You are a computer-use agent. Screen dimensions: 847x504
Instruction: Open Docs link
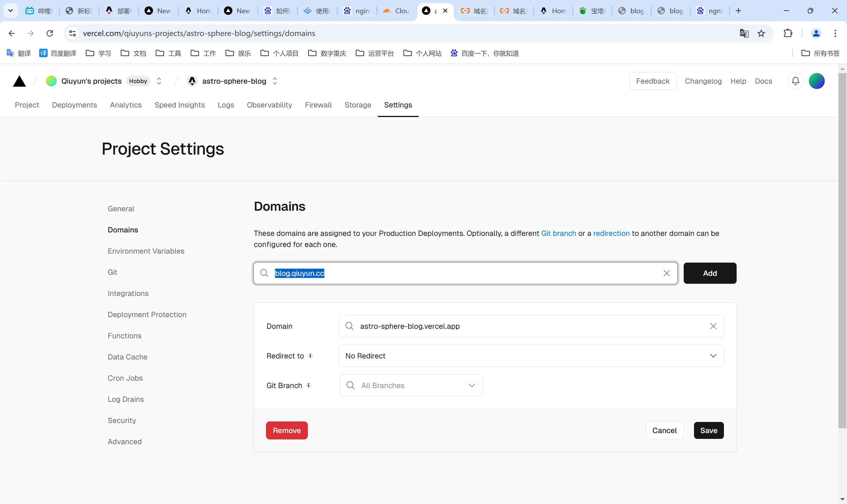[763, 81]
